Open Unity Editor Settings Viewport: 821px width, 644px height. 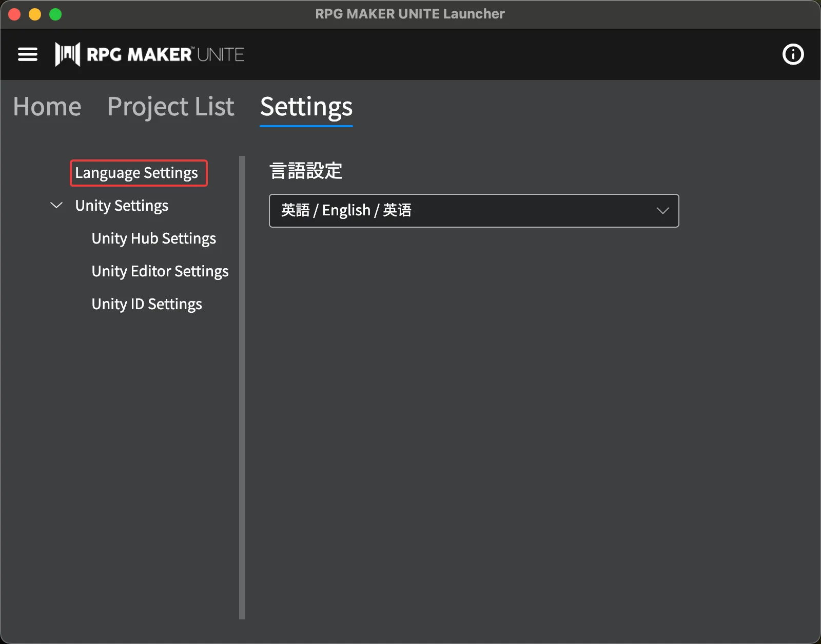point(160,271)
